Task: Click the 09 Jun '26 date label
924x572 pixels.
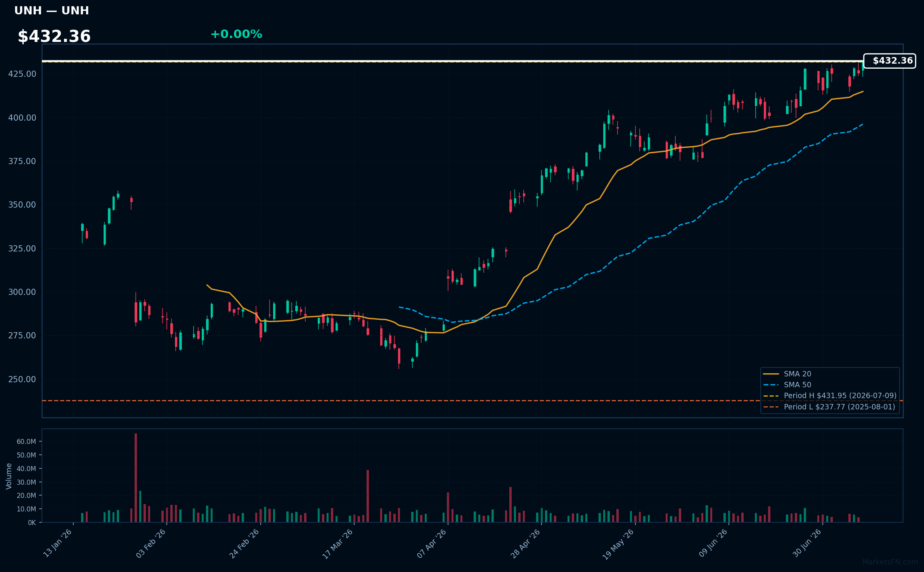Action: click(713, 544)
